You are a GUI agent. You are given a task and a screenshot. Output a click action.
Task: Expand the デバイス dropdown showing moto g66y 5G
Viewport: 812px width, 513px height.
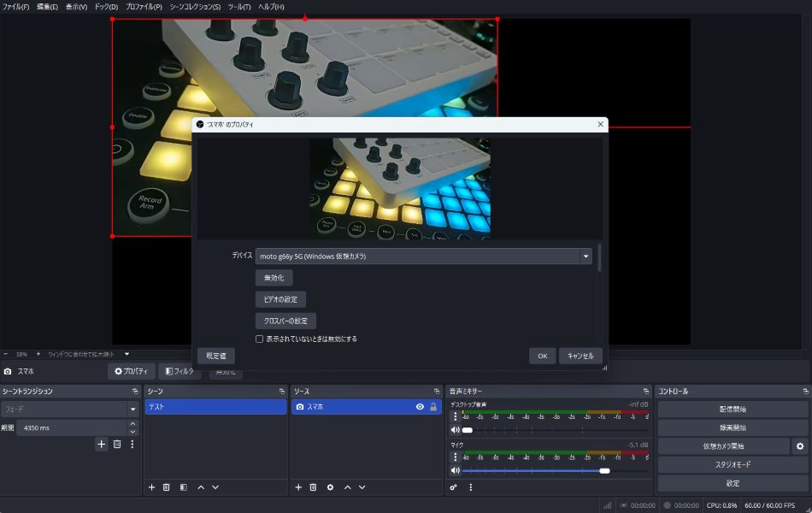click(585, 256)
